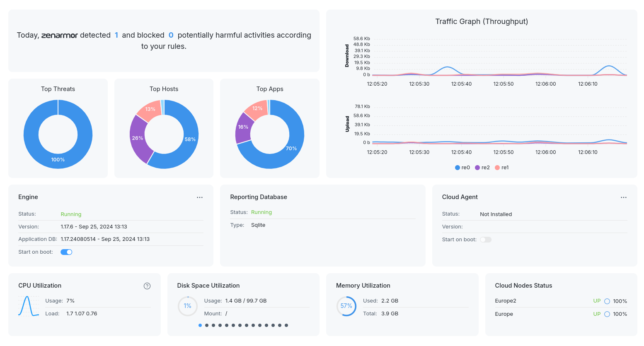Click the Europe2 node status circle icon
This screenshot has height=346, width=644.
(607, 301)
